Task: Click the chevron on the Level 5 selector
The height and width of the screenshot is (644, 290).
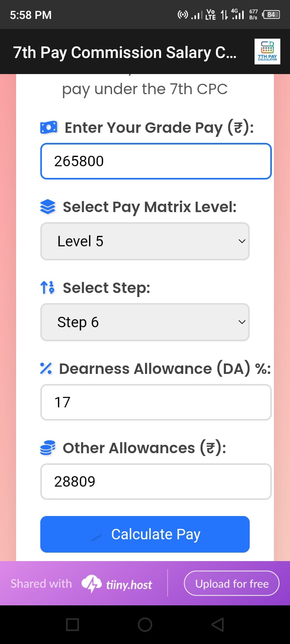Action: (x=242, y=241)
